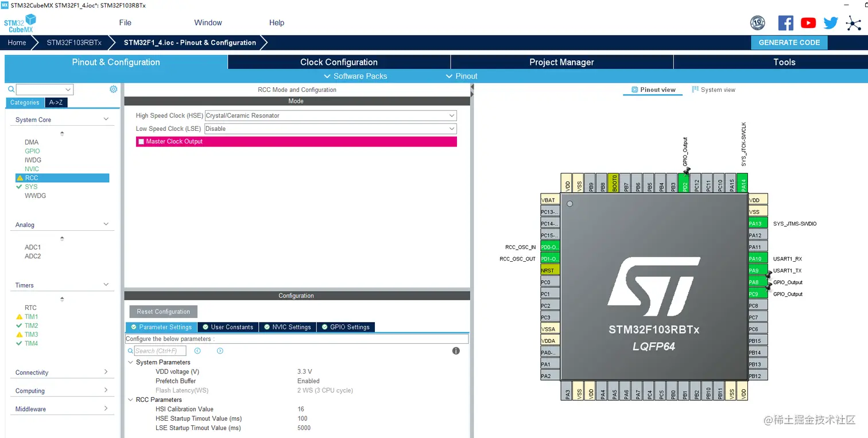
Task: Open the GPIO Settings tab
Action: tap(346, 327)
